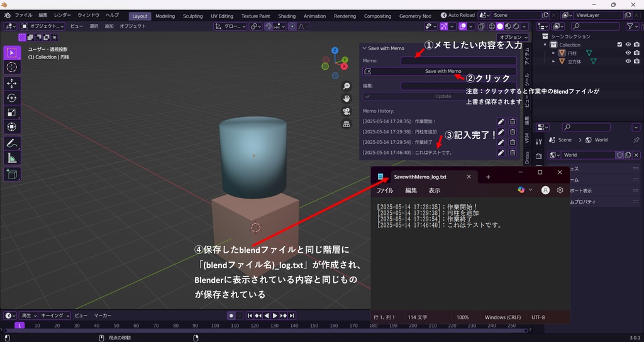Hide 立方体 using its eye icon

(x=628, y=61)
